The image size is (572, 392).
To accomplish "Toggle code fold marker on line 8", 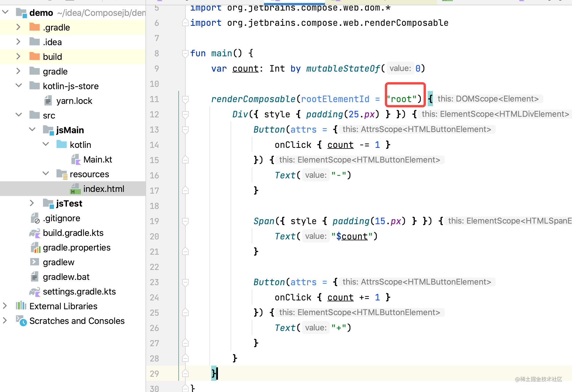I will [x=185, y=53].
